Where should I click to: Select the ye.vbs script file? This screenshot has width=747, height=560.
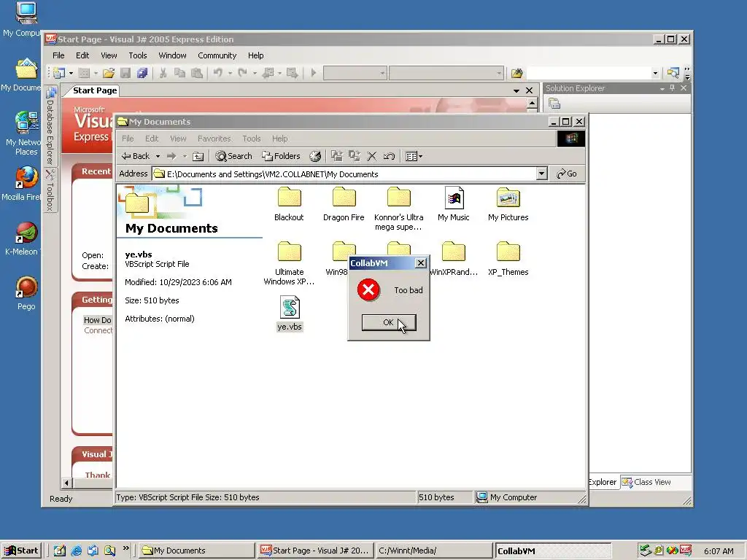290,314
